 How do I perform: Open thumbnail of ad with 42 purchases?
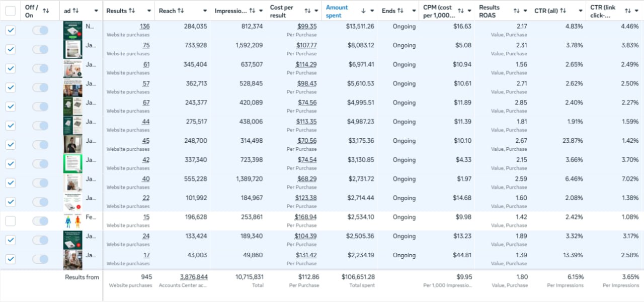click(x=72, y=164)
